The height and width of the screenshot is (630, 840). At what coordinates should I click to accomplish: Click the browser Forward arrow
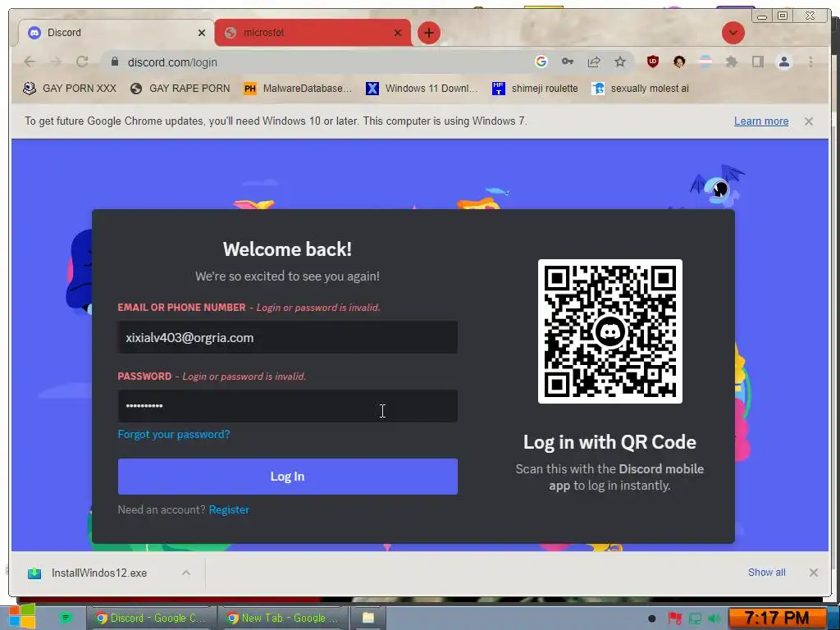click(56, 62)
